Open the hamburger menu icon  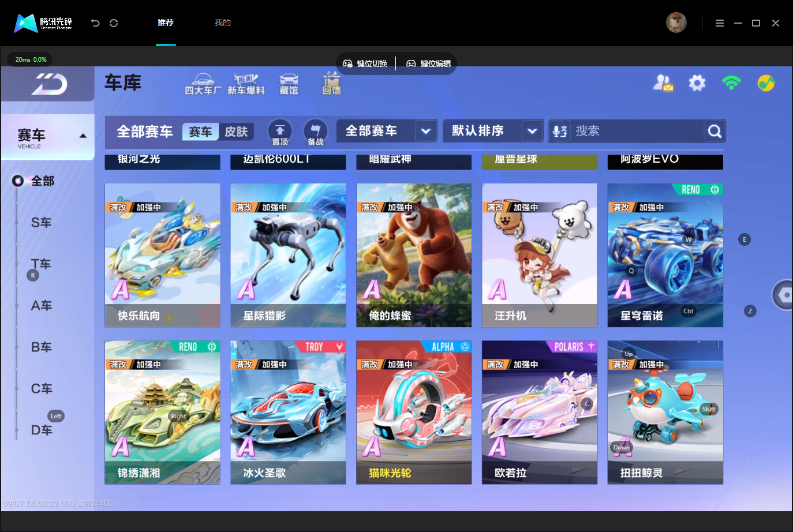[719, 23]
